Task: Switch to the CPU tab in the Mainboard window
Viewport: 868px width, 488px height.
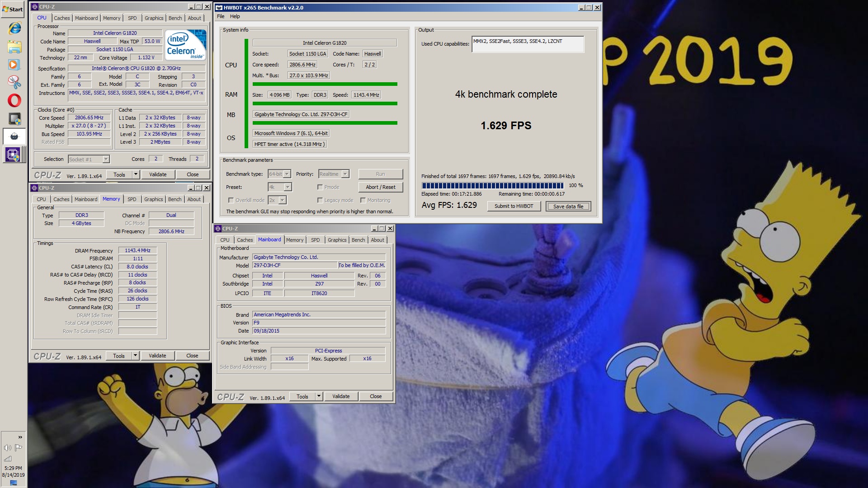Action: [225, 240]
